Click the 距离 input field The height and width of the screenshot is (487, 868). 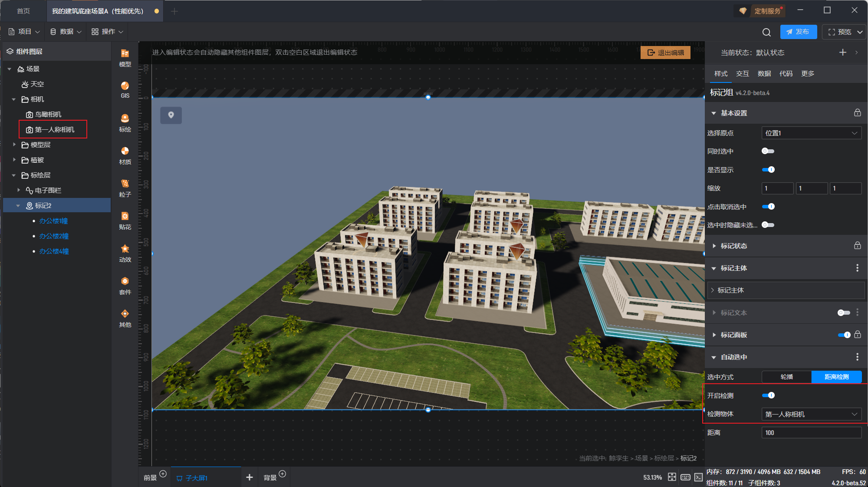[x=811, y=432]
